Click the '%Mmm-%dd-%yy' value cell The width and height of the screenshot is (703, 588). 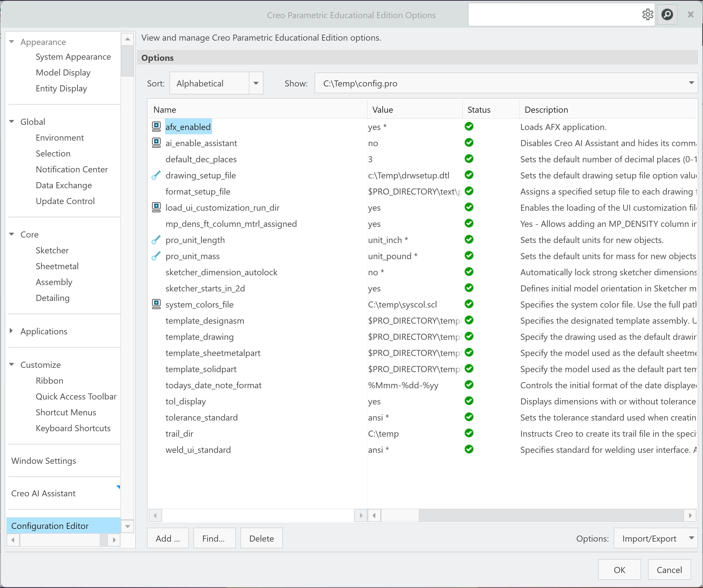click(403, 385)
